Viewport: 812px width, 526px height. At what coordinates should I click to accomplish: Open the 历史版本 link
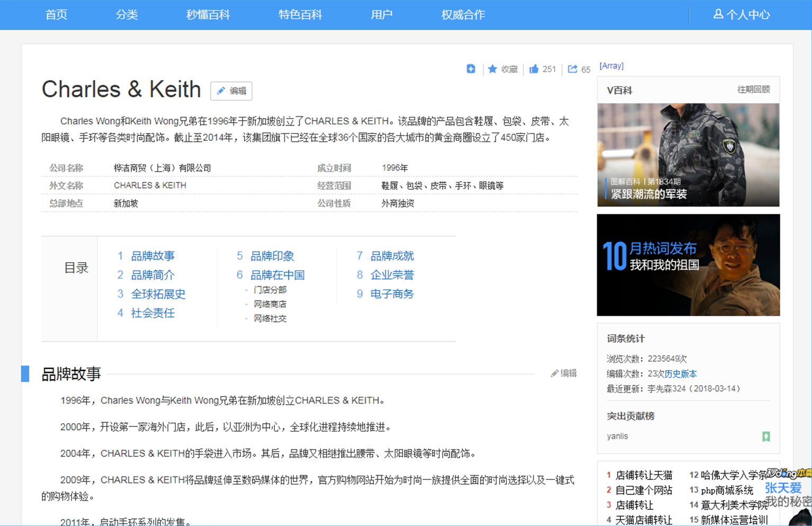tap(681, 374)
